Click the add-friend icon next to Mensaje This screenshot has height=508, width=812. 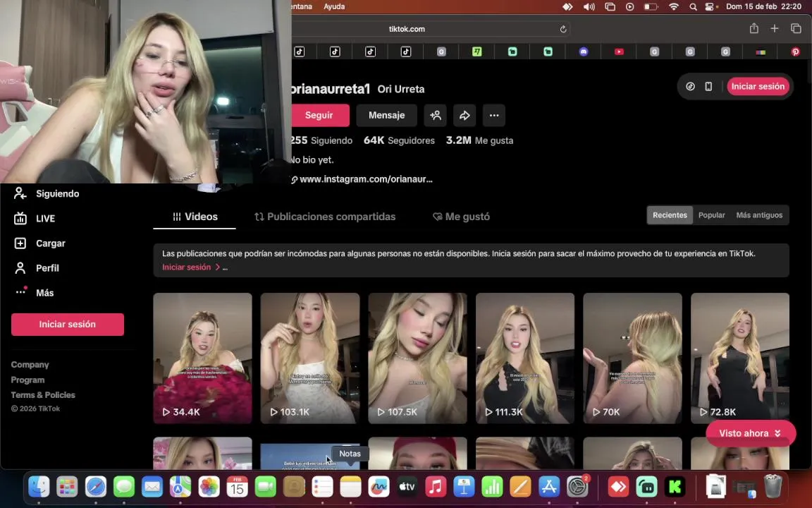(x=436, y=115)
